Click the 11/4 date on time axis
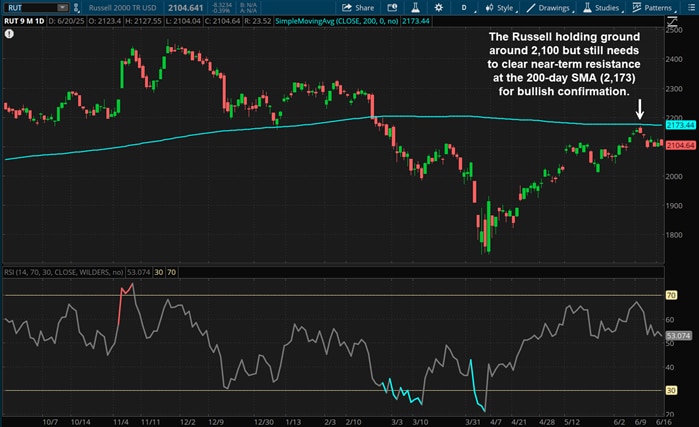 click(120, 422)
